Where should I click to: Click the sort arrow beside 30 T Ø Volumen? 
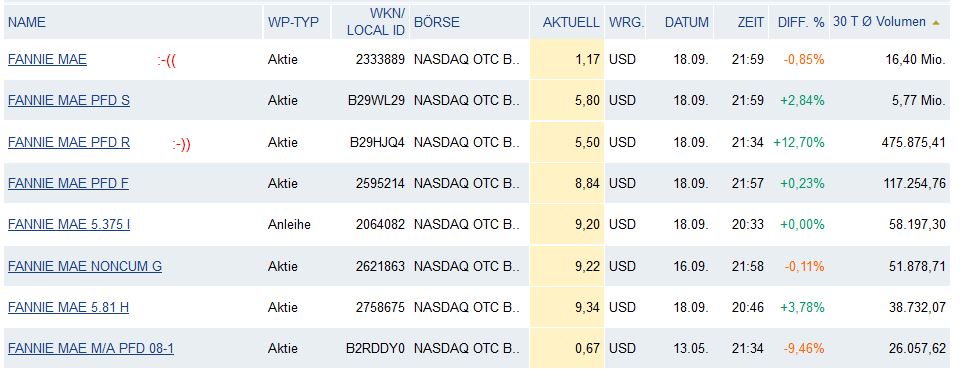[x=936, y=23]
